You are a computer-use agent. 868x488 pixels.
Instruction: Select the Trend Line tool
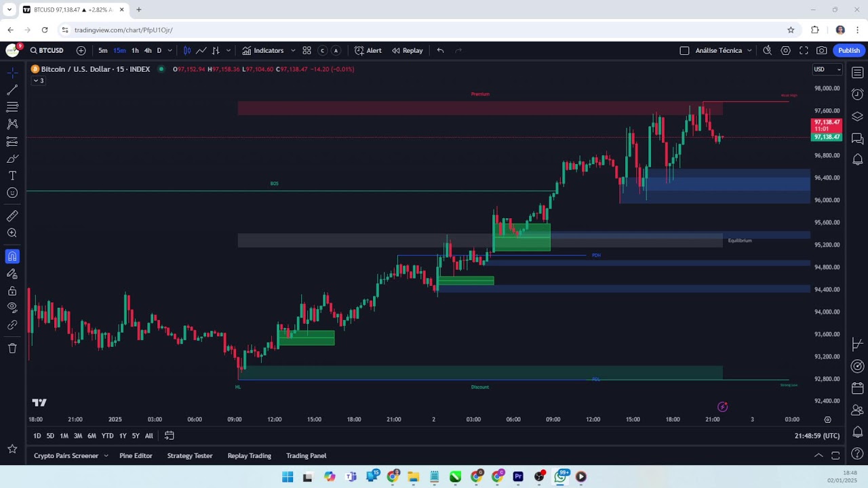[12, 89]
